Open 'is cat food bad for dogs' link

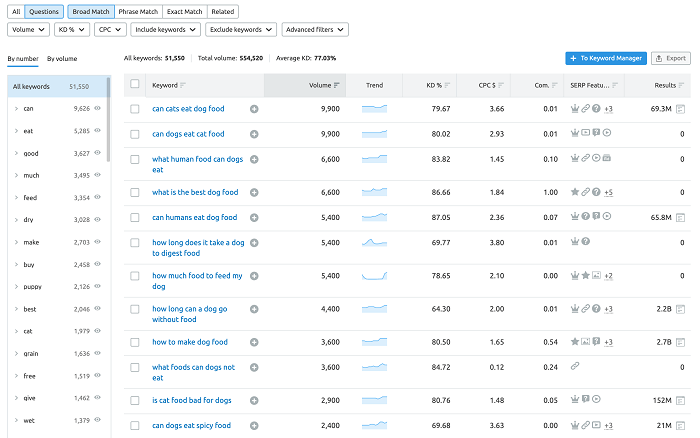pyautogui.click(x=192, y=400)
